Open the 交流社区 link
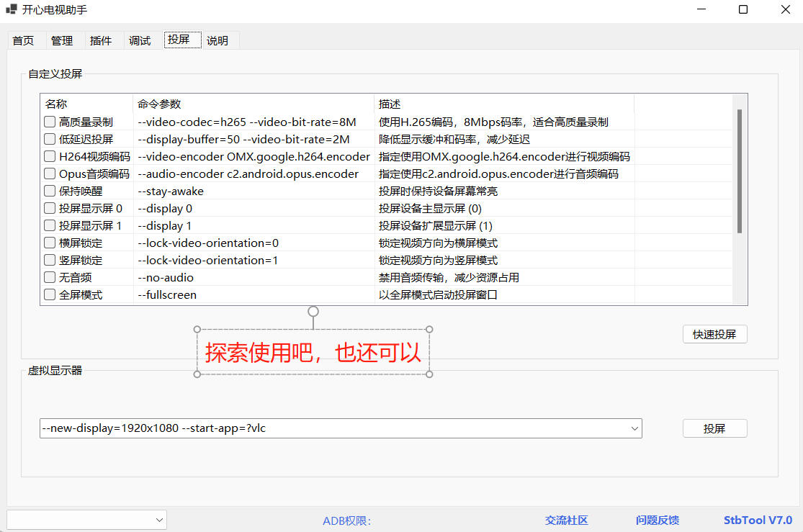This screenshot has width=803, height=532. coord(567,520)
